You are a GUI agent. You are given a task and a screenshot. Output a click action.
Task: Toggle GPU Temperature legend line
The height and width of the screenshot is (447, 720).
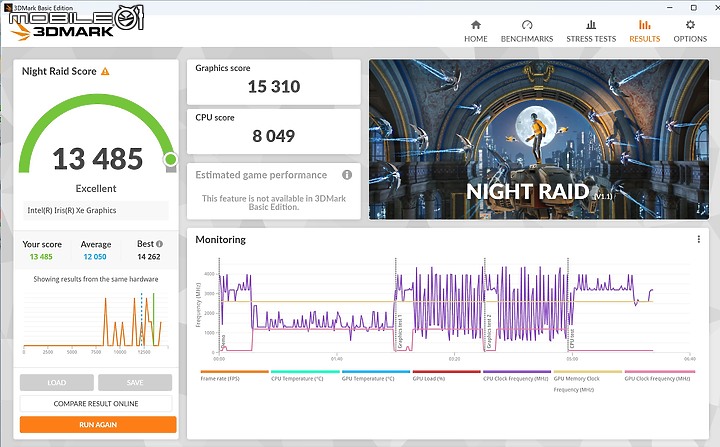tap(376, 372)
